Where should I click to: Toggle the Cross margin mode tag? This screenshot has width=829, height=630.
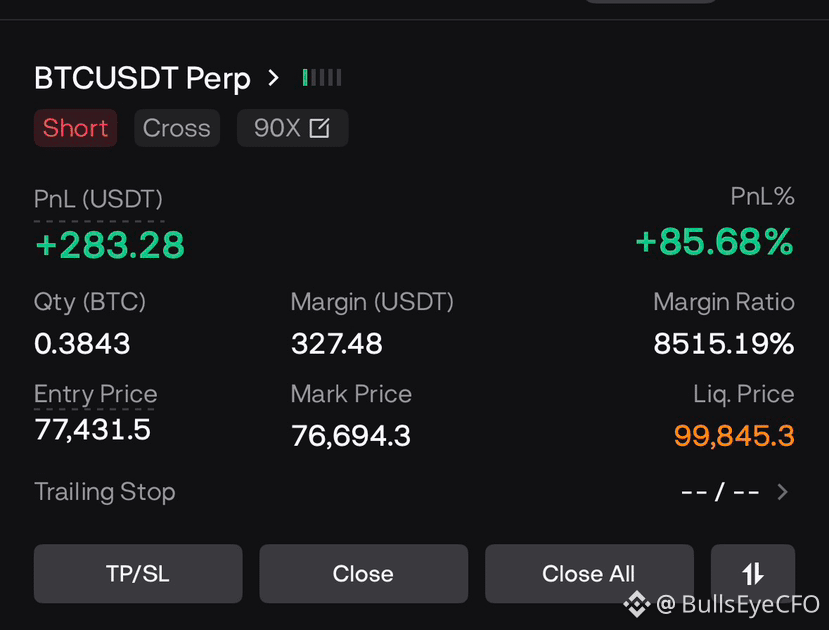coord(177,128)
